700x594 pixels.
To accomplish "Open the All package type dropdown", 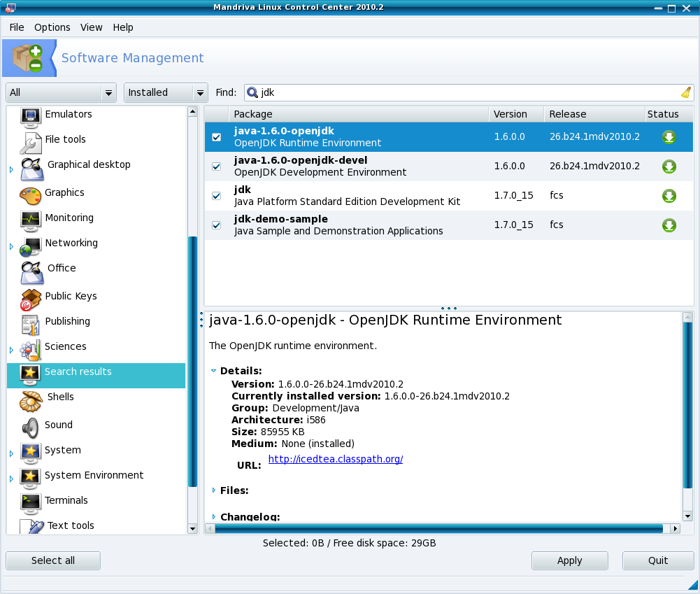I will pyautogui.click(x=61, y=92).
